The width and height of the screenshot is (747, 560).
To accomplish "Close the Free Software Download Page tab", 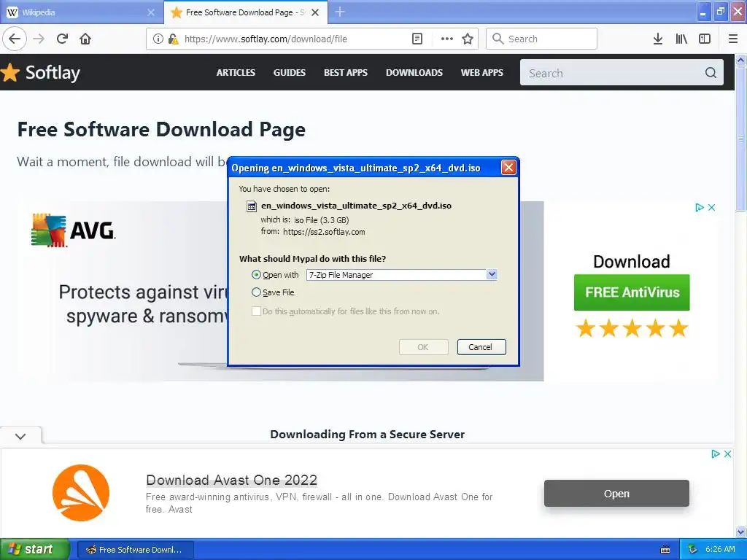I will pyautogui.click(x=315, y=12).
